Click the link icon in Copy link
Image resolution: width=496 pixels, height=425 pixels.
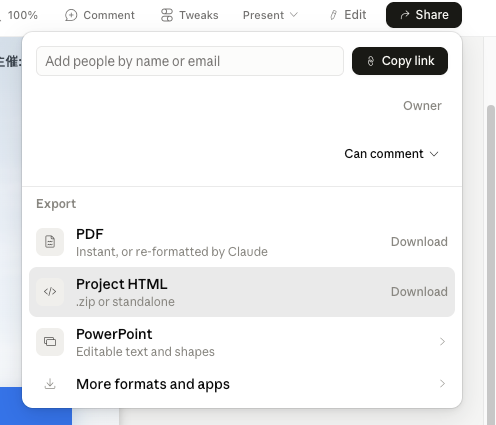coord(371,61)
